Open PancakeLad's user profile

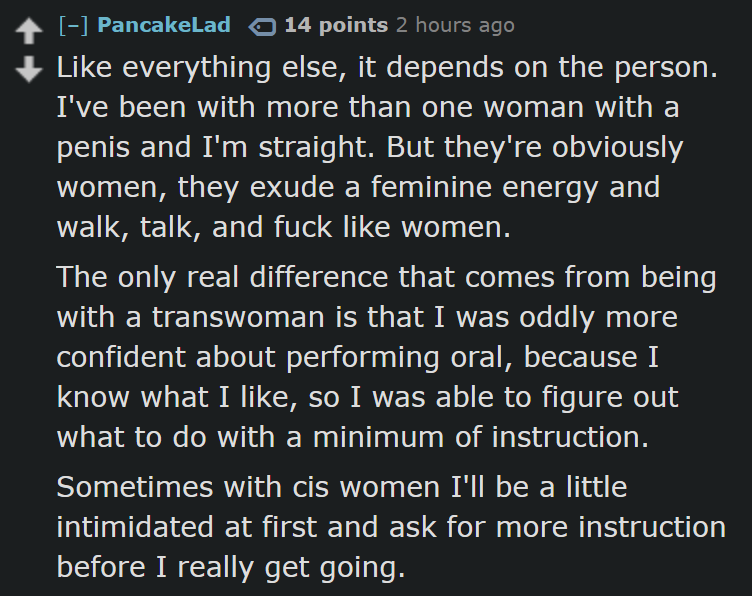(164, 25)
